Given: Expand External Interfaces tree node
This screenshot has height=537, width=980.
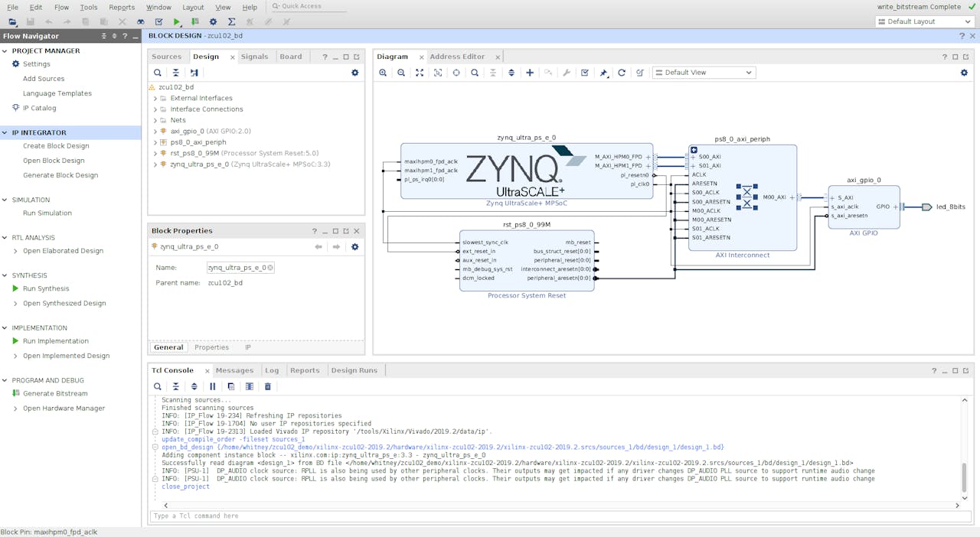Looking at the screenshot, I should pos(155,99).
